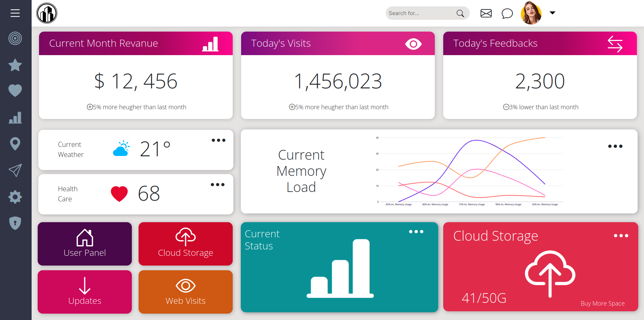
Task: Open the Cloud Storage card three-dot menu
Action: click(621, 235)
